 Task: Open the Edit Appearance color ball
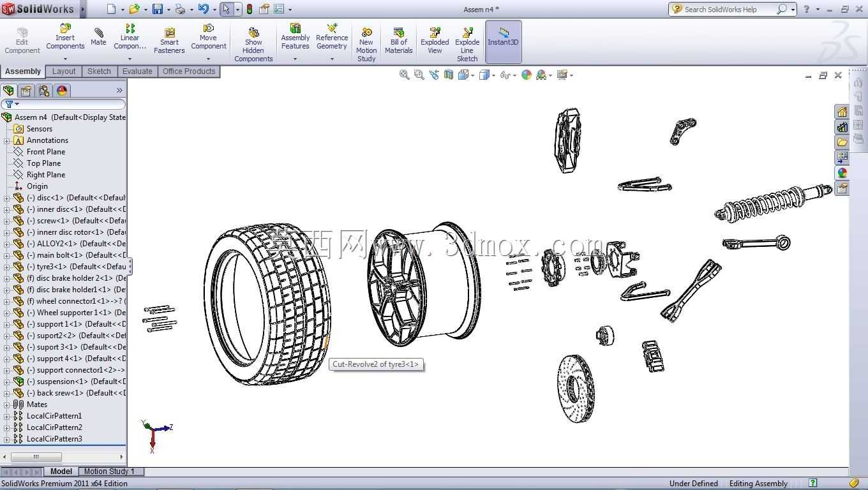(x=527, y=75)
